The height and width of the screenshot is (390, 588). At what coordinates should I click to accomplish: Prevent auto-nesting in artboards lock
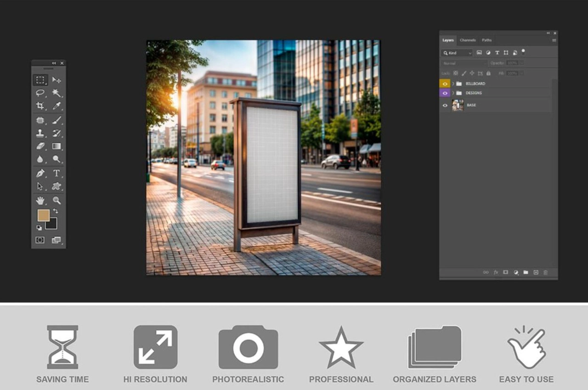click(x=480, y=73)
